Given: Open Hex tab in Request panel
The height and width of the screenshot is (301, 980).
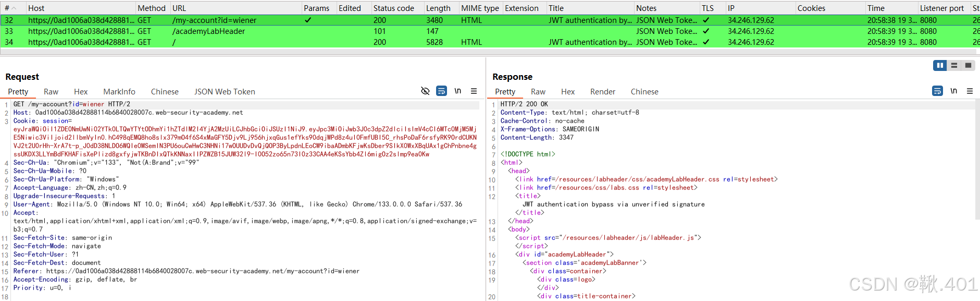Looking at the screenshot, I should [x=81, y=91].
